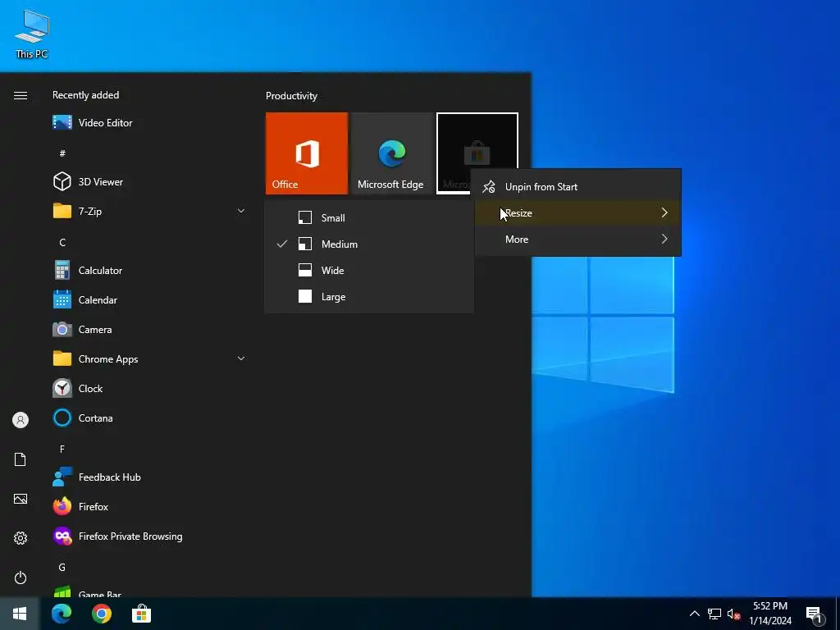The height and width of the screenshot is (630, 840).
Task: Open the Microsoft Edge tile
Action: click(x=391, y=153)
